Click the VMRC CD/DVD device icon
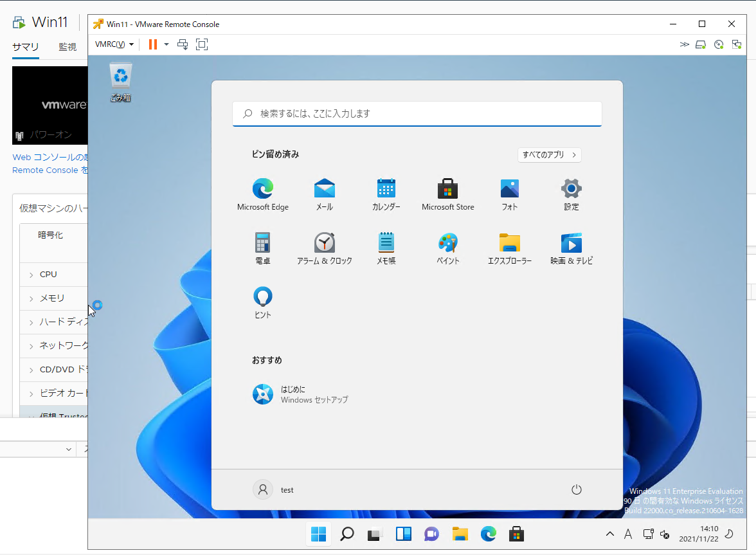Screen dimensions: 756x555 (719, 44)
